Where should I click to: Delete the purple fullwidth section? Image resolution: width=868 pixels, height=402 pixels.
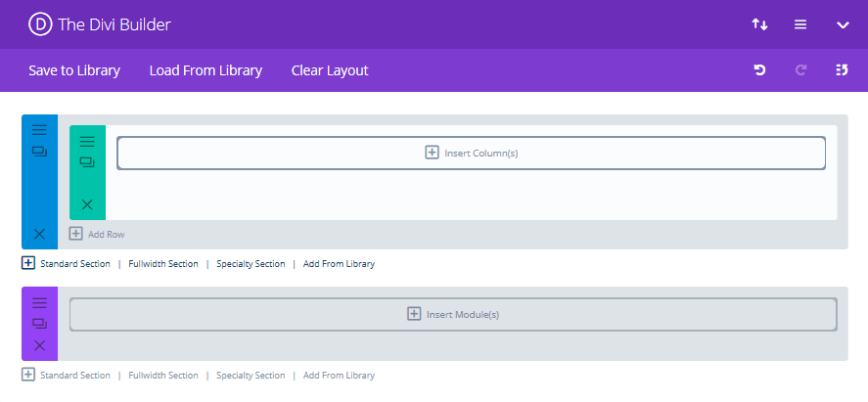pos(39,346)
